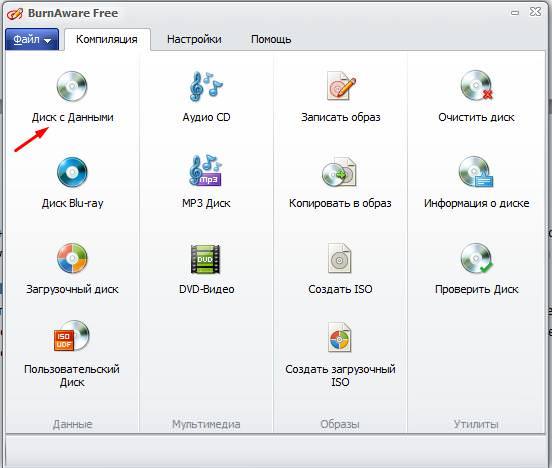This screenshot has width=552, height=468.
Task: Choose the Очистить диск eraser icon
Action: [x=476, y=85]
